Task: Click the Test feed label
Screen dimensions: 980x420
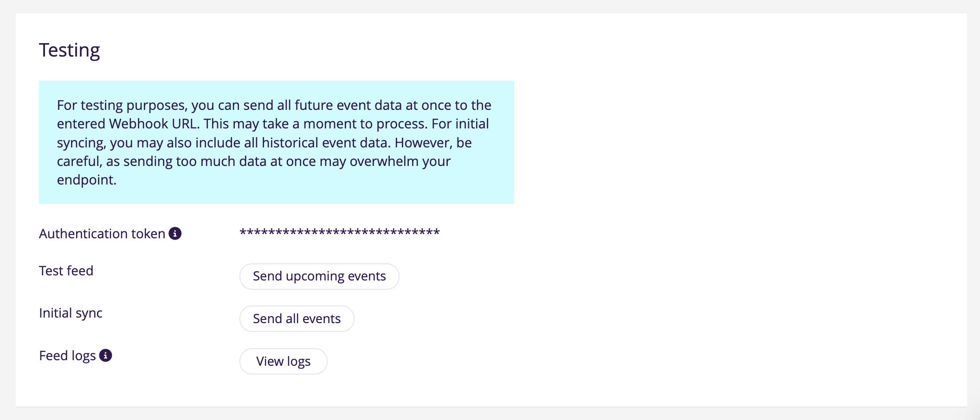Action: pos(66,271)
